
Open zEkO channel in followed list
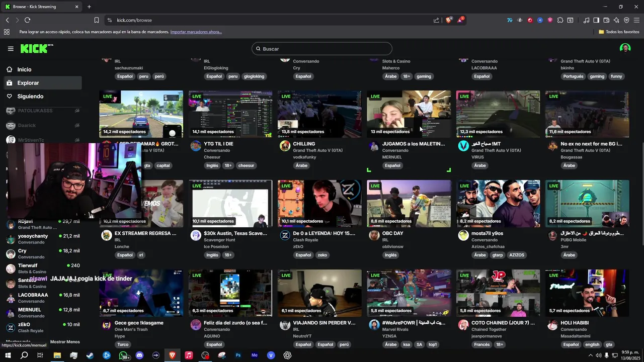(43, 327)
